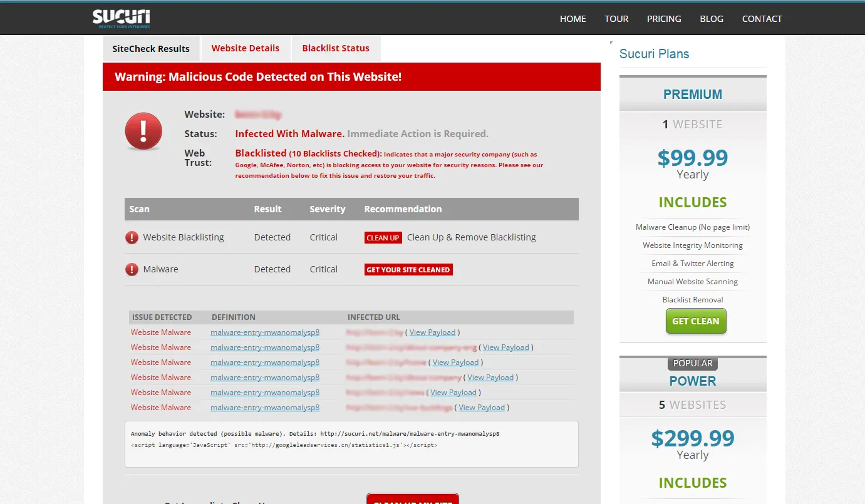The image size is (865, 504).
Task: View Payload for the fourth infected URL
Action: [490, 378]
